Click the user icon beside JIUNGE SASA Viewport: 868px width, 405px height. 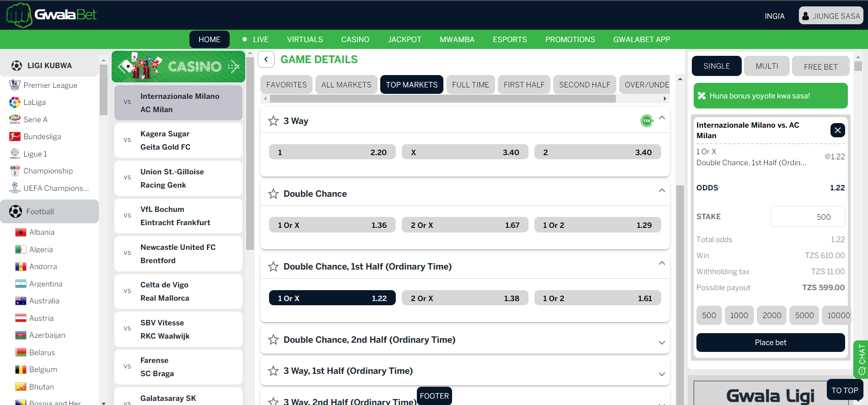click(x=806, y=16)
